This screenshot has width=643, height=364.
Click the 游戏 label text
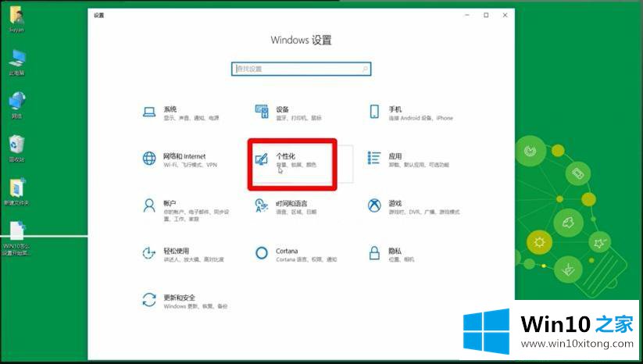pos(395,203)
